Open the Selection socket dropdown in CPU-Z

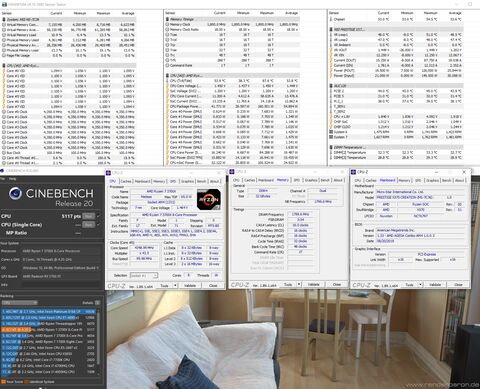144,275
